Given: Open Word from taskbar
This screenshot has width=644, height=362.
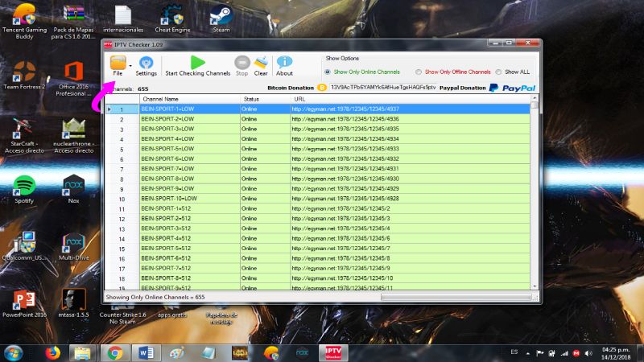Looking at the screenshot, I should tap(146, 353).
